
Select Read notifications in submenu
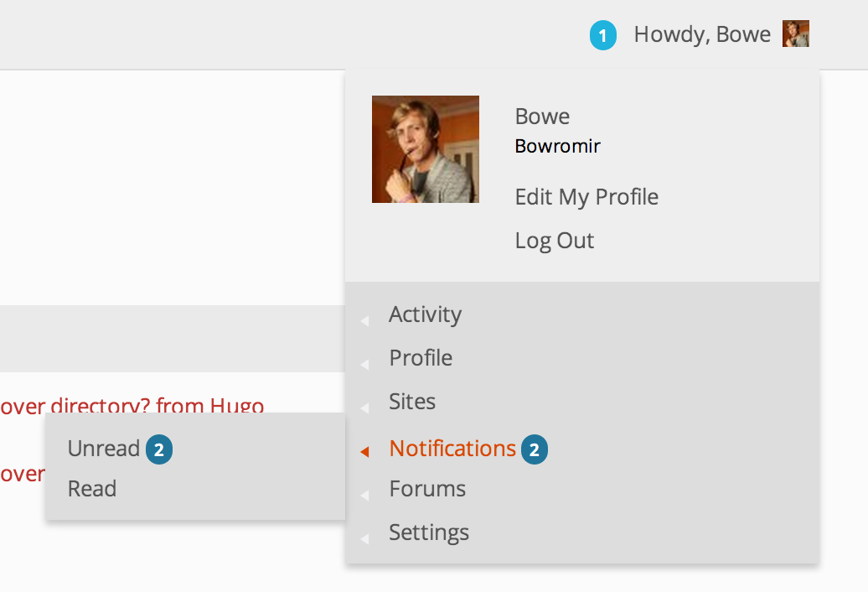(92, 489)
